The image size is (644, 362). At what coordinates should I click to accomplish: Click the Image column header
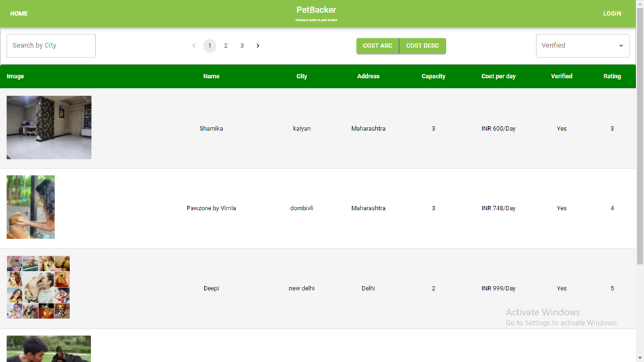15,77
